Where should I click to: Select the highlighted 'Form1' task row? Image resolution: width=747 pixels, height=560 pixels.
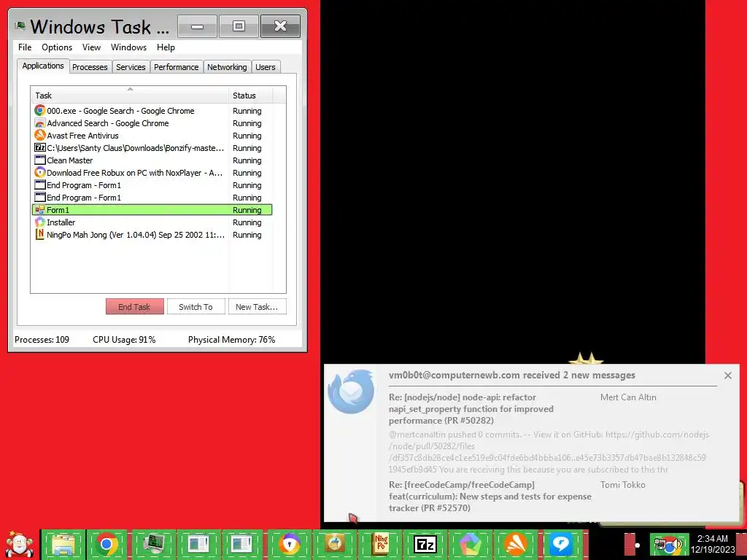tap(152, 209)
